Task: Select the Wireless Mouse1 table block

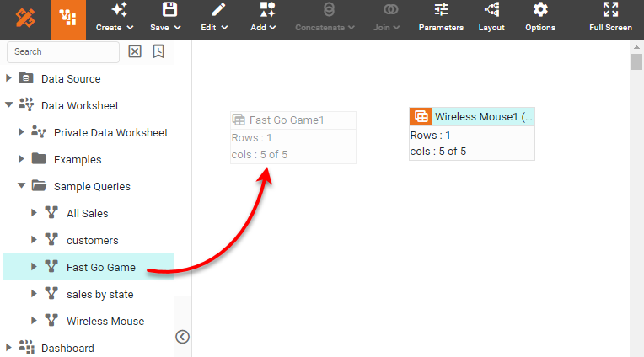Action: pos(472,117)
